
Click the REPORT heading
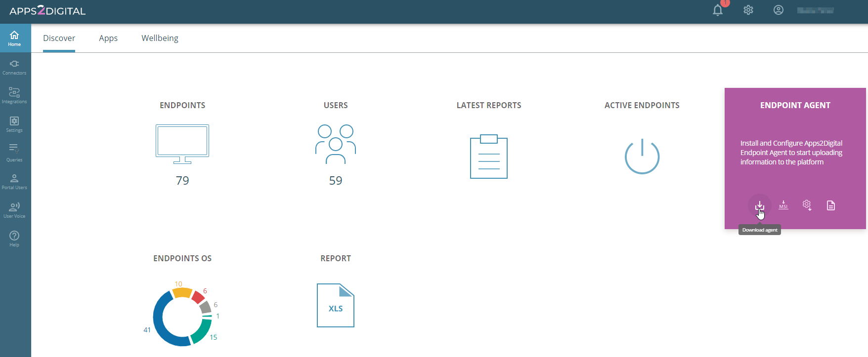(336, 258)
